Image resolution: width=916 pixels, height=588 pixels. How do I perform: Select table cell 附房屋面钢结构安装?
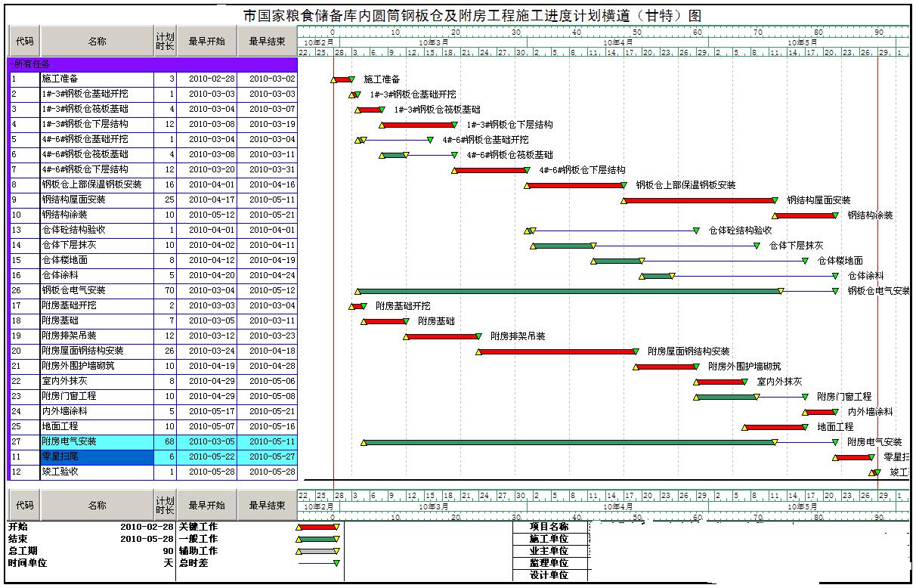pos(97,351)
